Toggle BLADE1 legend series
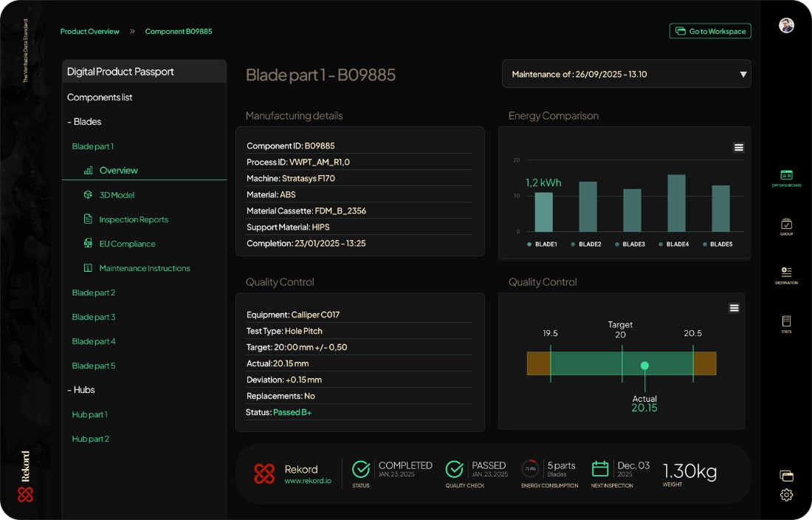Image resolution: width=812 pixels, height=520 pixels. pyautogui.click(x=543, y=244)
